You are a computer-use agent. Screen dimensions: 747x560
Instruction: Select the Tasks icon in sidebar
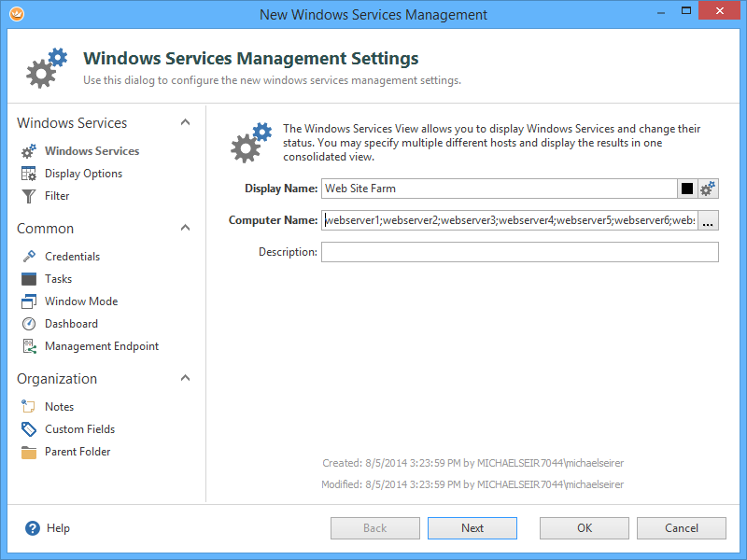pos(29,279)
